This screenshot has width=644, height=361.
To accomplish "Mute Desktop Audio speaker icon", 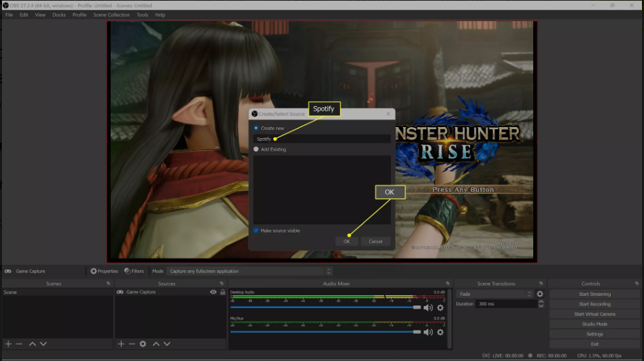I will [x=428, y=307].
